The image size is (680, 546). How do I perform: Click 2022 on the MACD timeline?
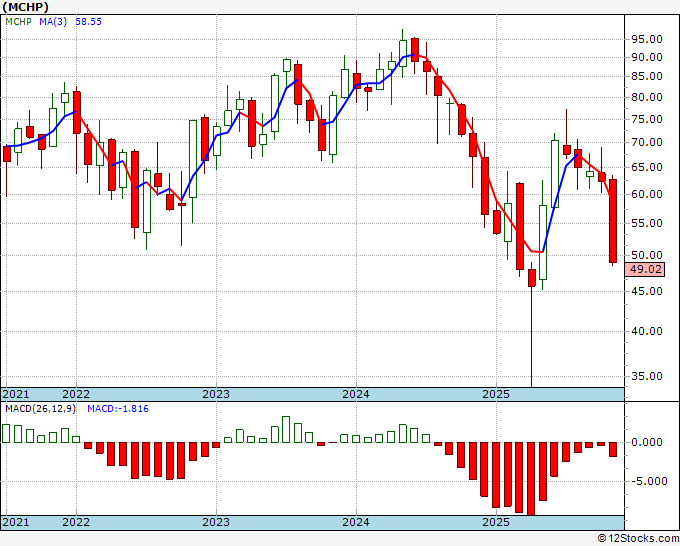pyautogui.click(x=76, y=522)
